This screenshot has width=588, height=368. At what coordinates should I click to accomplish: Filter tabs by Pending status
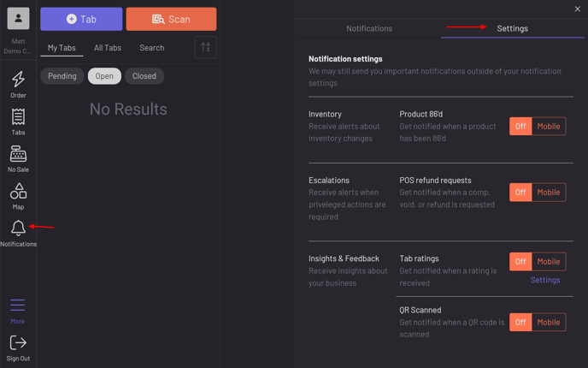pyautogui.click(x=62, y=76)
